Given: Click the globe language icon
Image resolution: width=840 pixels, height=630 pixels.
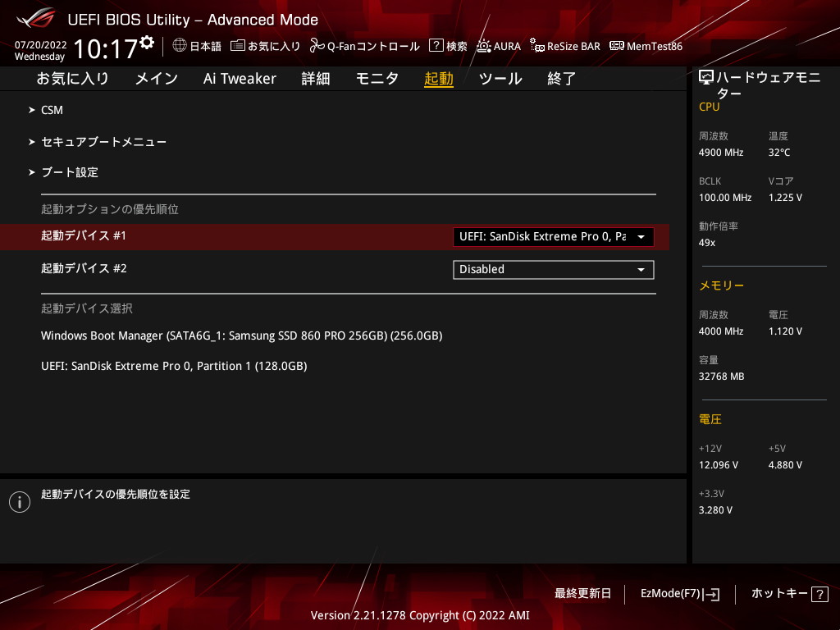Looking at the screenshot, I should tap(180, 46).
